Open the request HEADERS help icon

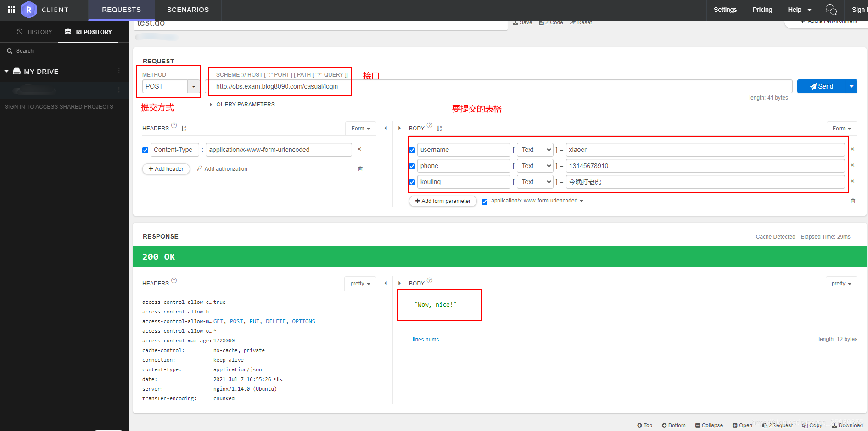174,125
